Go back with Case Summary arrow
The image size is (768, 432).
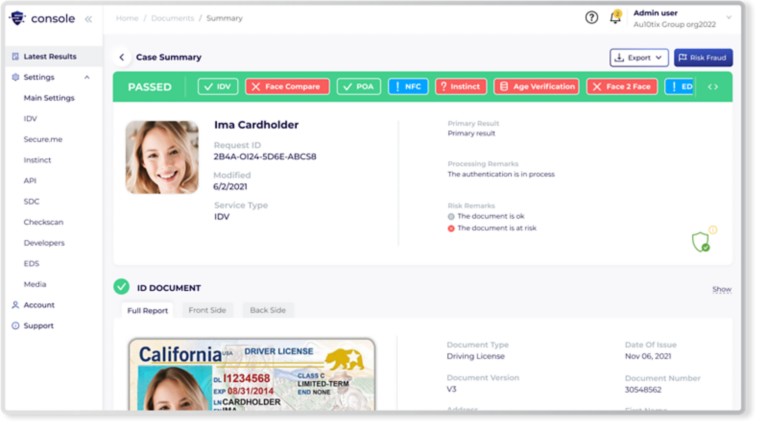121,57
